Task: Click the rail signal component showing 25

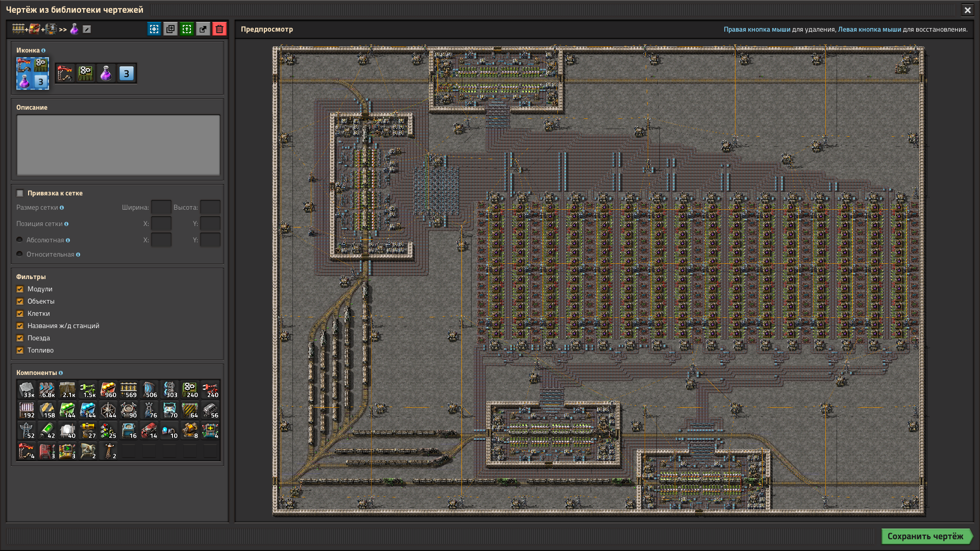Action: pos(108,431)
